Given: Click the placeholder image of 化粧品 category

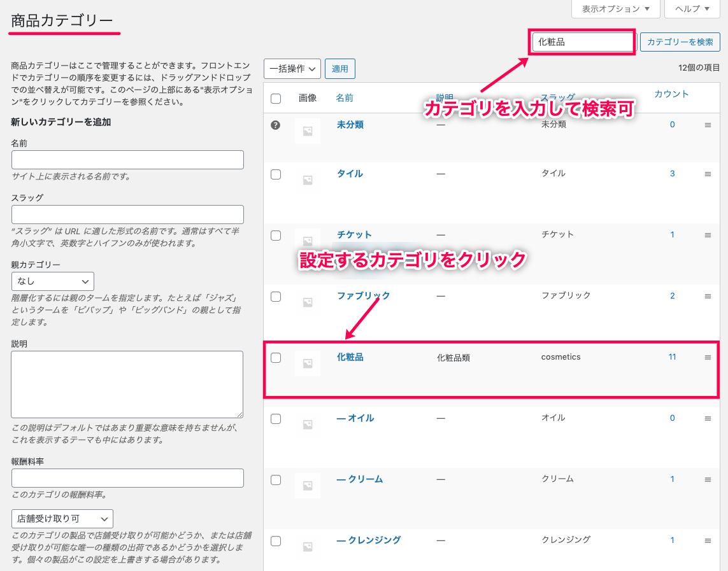Looking at the screenshot, I should click(308, 363).
